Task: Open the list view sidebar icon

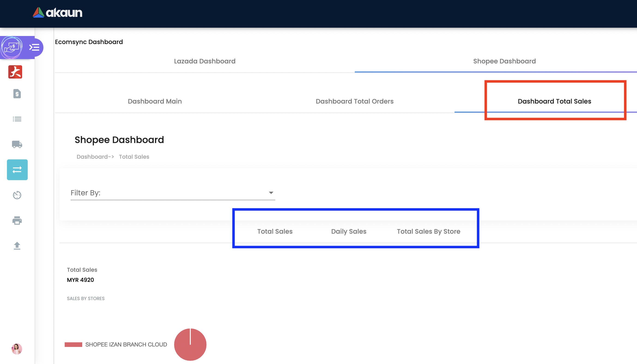Action: pyautogui.click(x=17, y=119)
